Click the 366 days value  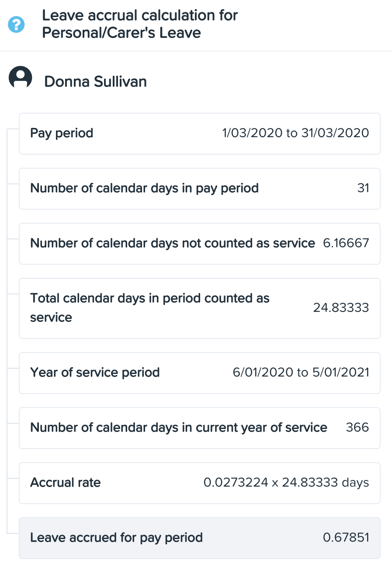pos(357,428)
